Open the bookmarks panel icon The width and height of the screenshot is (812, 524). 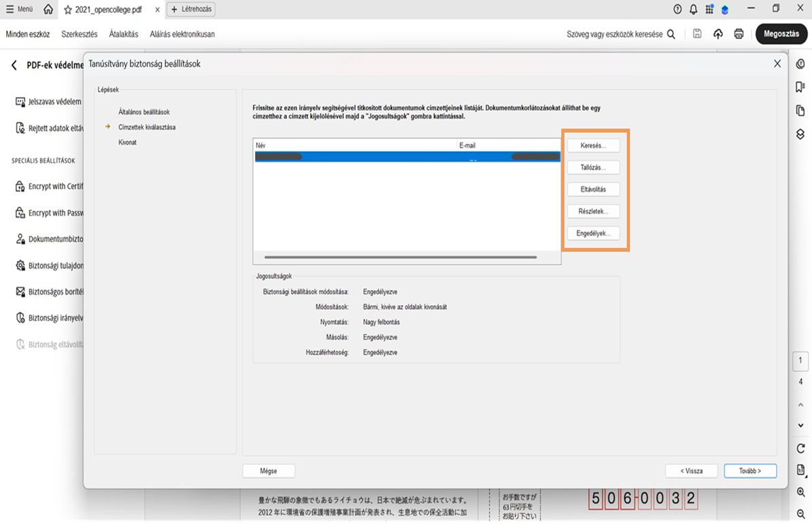click(x=800, y=87)
